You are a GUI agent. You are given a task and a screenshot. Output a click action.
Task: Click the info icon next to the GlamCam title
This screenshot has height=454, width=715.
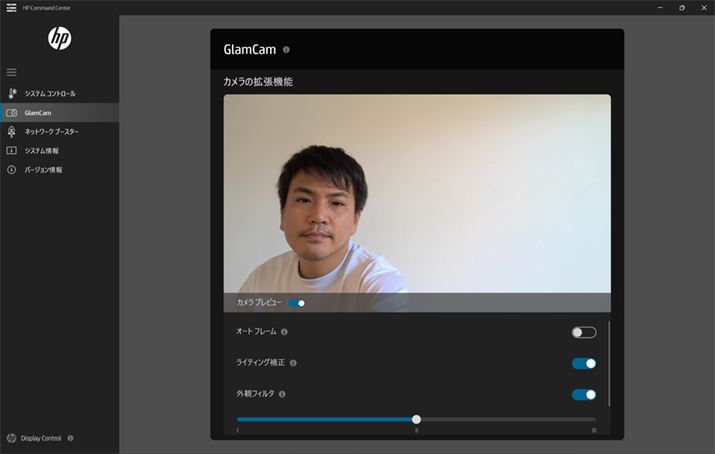point(286,49)
